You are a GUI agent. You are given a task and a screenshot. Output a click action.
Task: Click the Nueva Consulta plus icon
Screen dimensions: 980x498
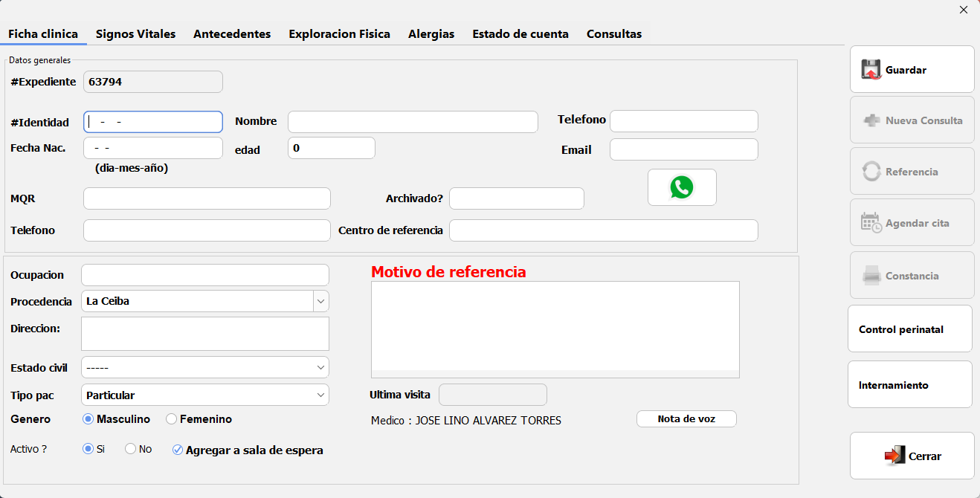pyautogui.click(x=871, y=120)
